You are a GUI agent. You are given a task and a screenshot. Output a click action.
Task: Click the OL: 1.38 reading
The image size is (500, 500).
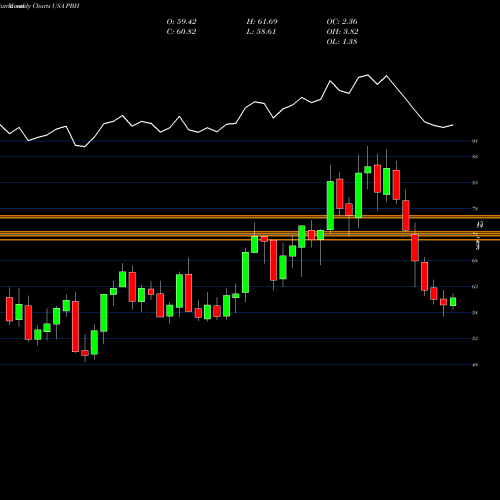point(342,42)
